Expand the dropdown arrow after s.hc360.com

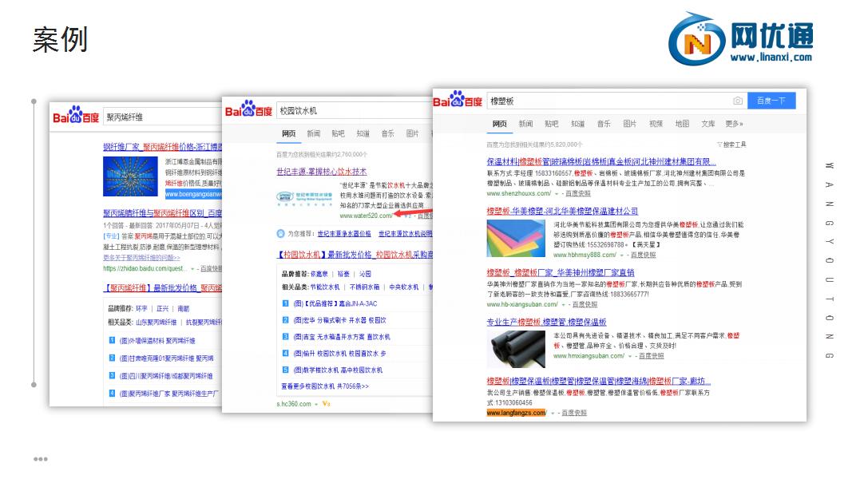pyautogui.click(x=316, y=405)
